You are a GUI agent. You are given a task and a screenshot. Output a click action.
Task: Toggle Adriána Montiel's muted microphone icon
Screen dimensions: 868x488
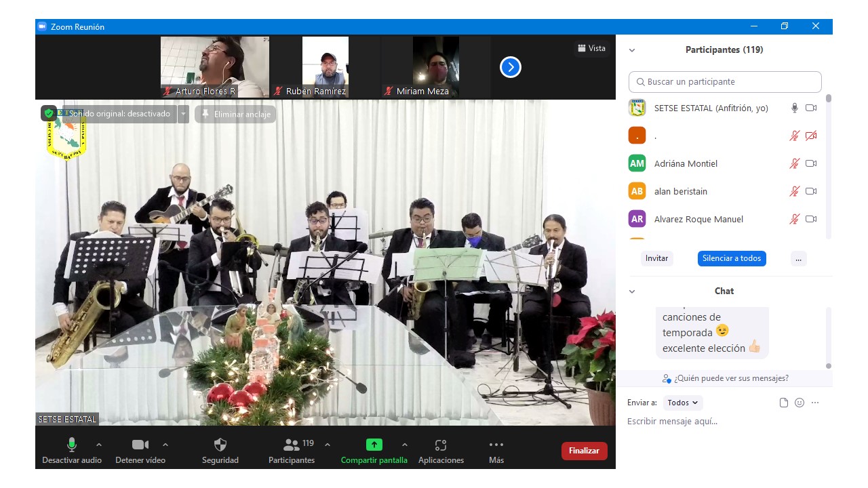tap(795, 163)
